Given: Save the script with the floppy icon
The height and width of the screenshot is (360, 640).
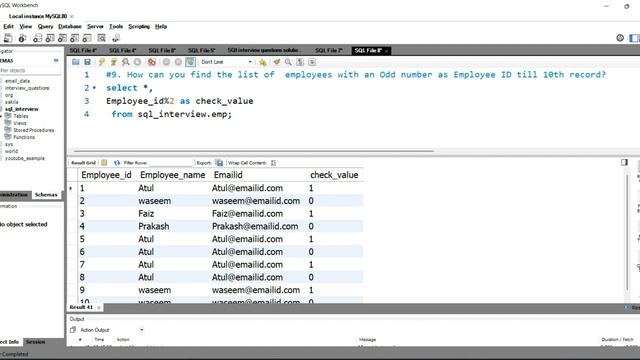Looking at the screenshot, I should point(87,62).
